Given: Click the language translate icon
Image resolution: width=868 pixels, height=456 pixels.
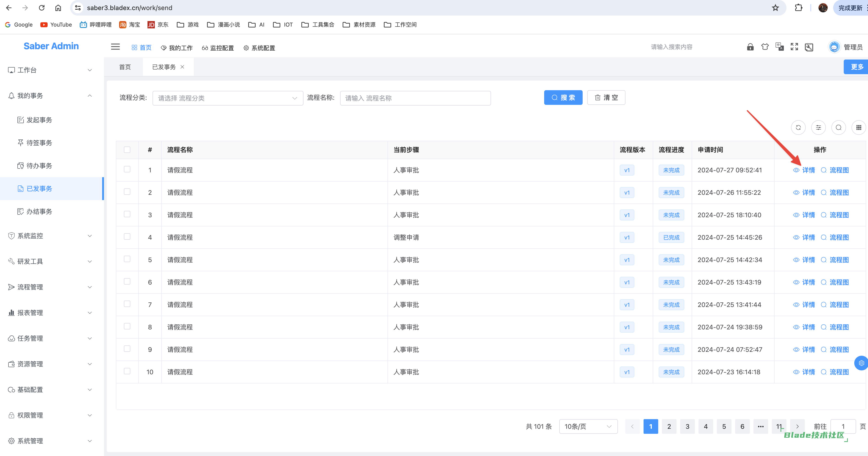Looking at the screenshot, I should [x=779, y=47].
